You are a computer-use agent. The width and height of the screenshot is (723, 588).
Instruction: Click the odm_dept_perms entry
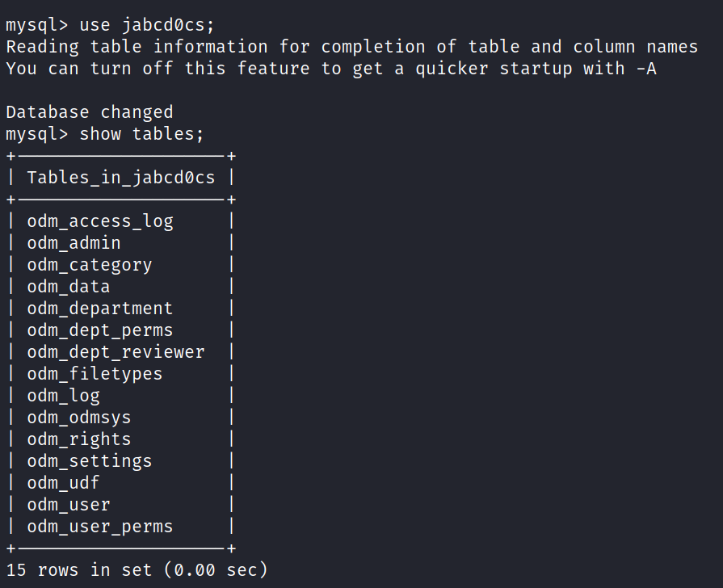tap(100, 330)
